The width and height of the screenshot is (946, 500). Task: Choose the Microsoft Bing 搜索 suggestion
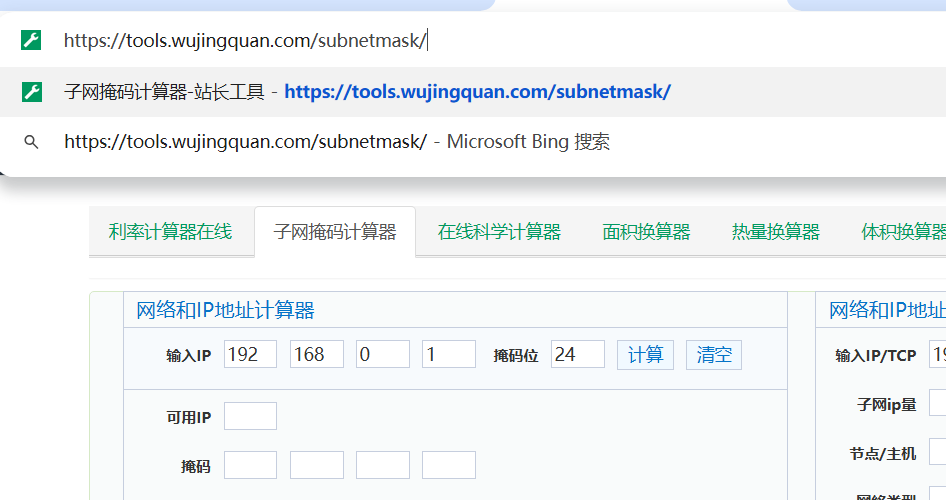(336, 142)
